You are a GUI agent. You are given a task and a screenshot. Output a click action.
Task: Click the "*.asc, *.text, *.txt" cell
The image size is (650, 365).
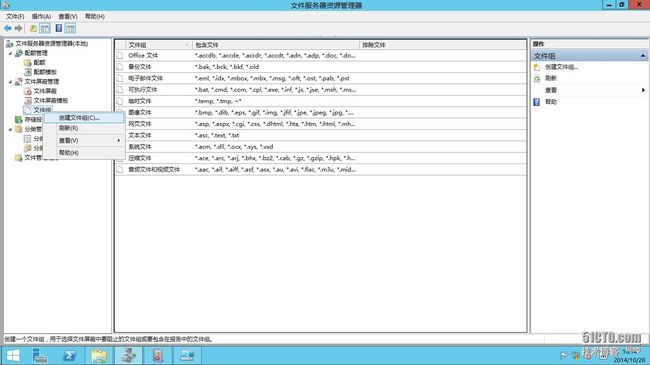[217, 135]
